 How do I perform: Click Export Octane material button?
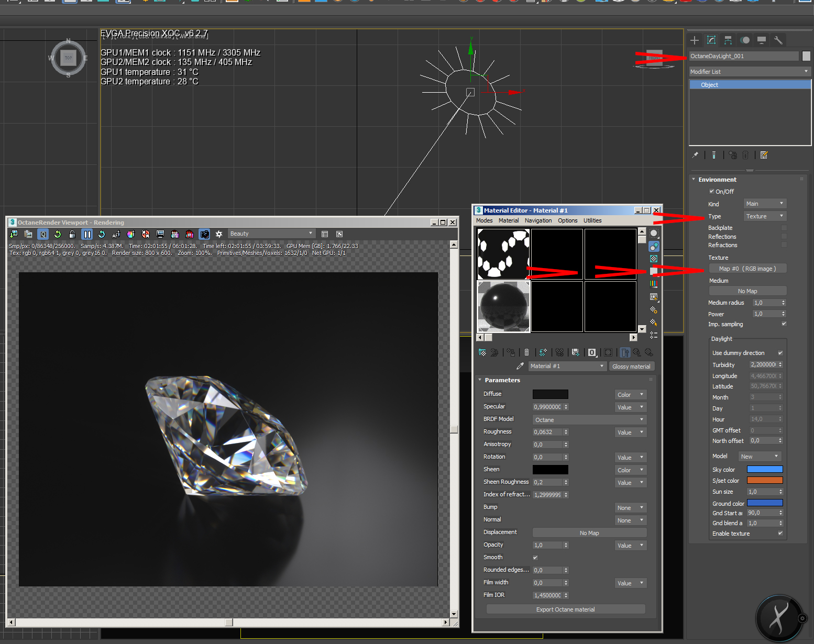(x=566, y=609)
